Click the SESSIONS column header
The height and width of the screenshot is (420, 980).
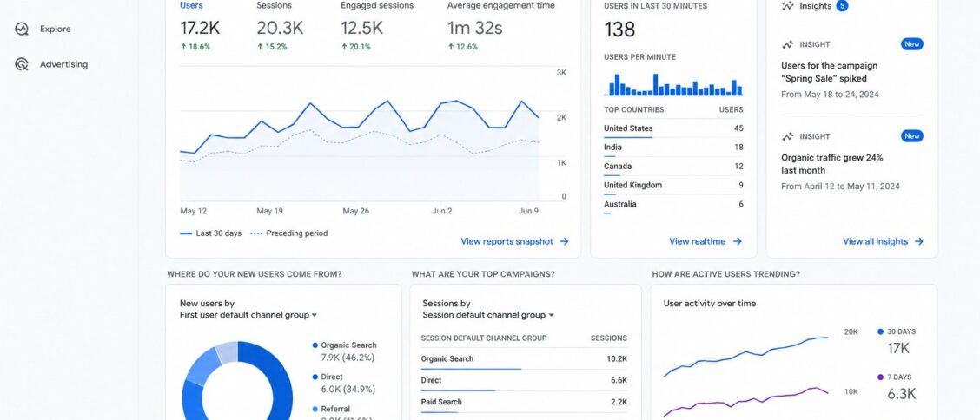click(x=609, y=338)
